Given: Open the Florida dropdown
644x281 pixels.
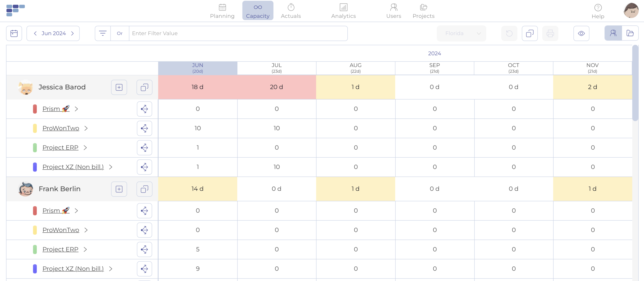Looking at the screenshot, I should pos(461,33).
